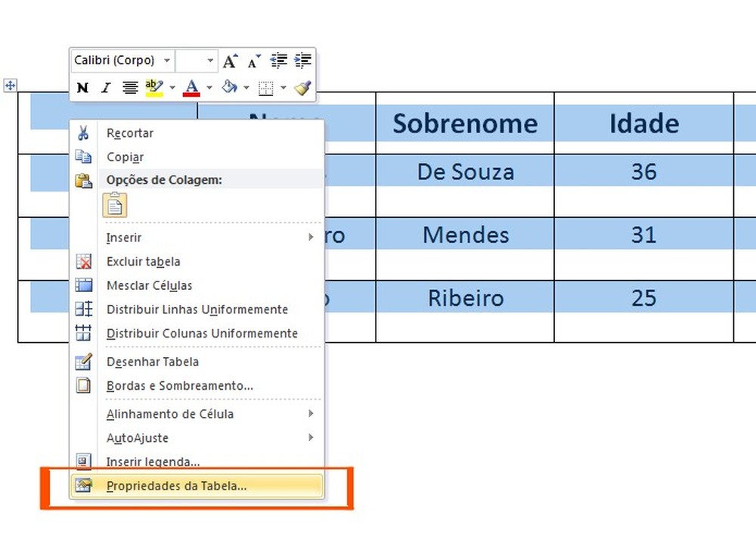Click the cell containing 36

click(x=644, y=186)
